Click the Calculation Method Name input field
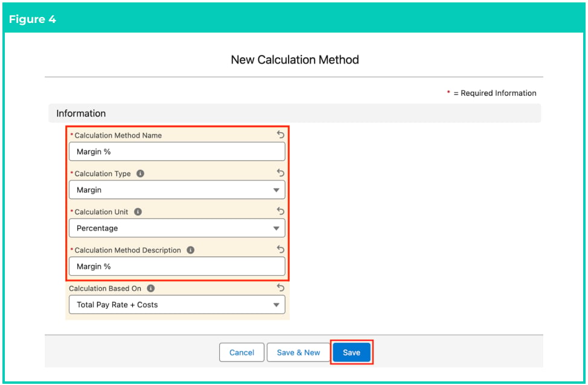Screen dimensions: 588x385 point(177,151)
